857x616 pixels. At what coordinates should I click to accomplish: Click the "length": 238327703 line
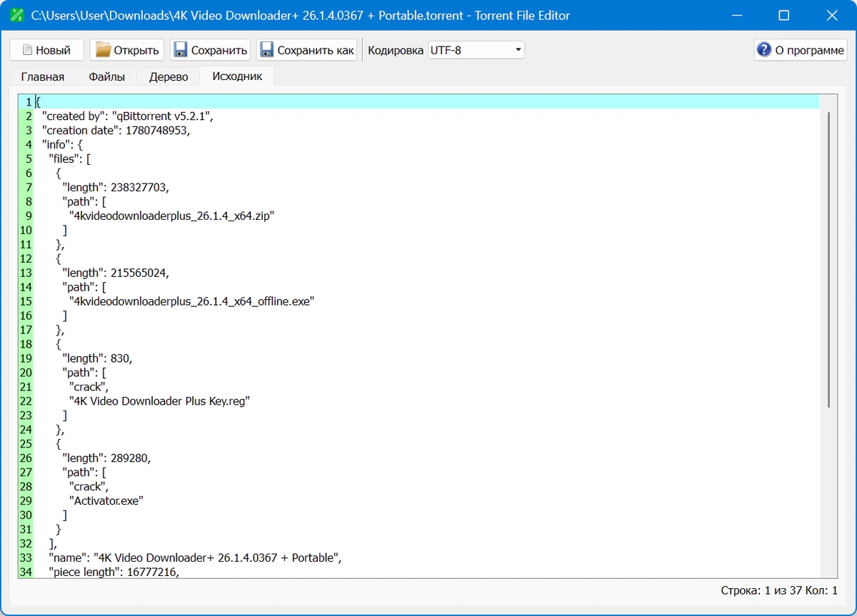(116, 188)
